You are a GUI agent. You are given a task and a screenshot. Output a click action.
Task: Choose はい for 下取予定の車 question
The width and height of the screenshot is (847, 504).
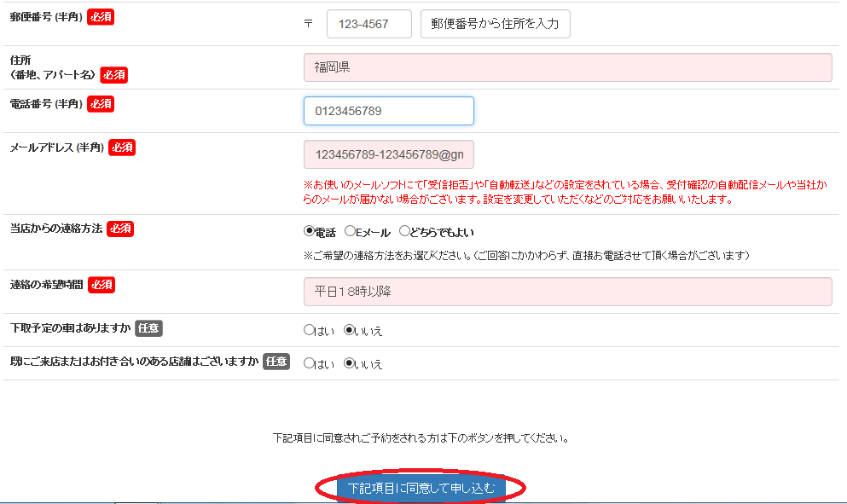(309, 329)
